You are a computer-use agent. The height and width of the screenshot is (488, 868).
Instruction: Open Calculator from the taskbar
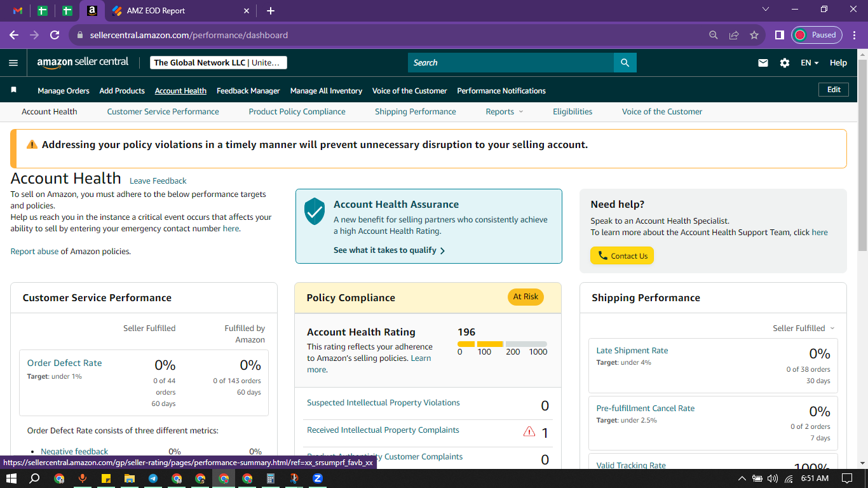click(270, 478)
